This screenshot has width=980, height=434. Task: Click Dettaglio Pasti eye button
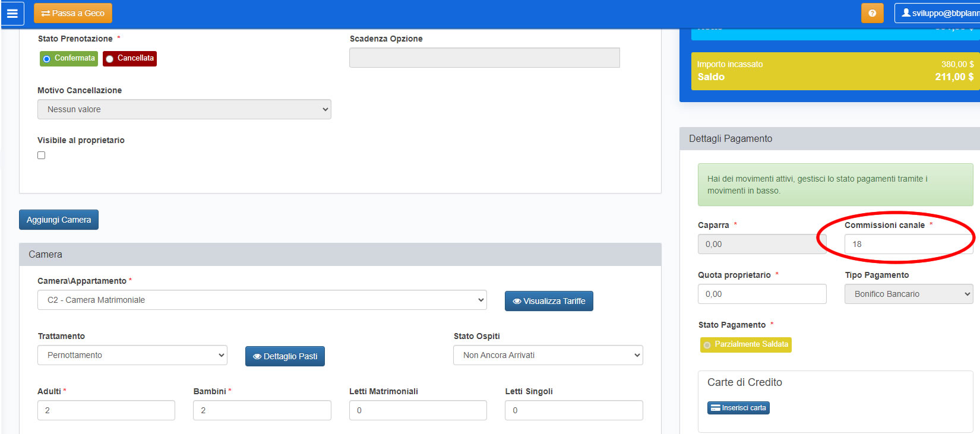tap(285, 356)
